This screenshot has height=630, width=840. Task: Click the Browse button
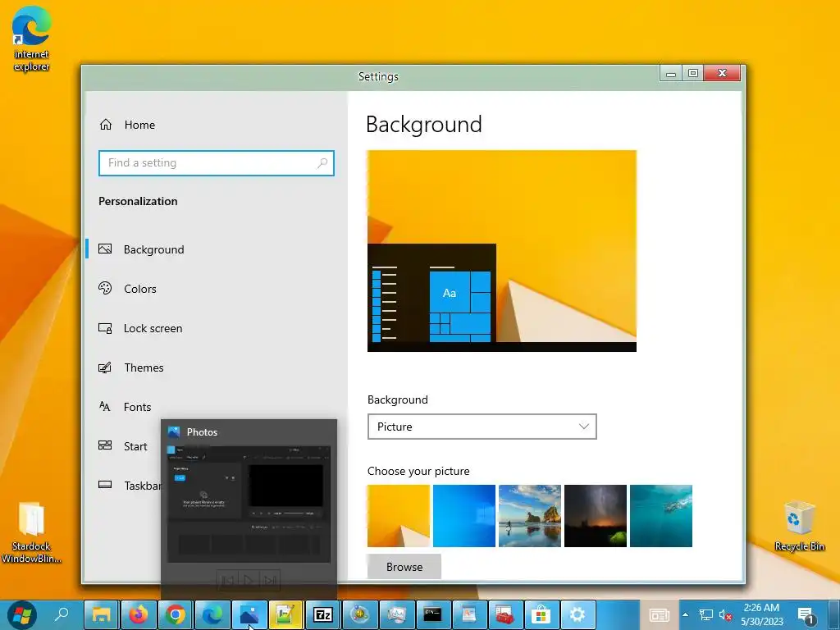click(x=404, y=567)
